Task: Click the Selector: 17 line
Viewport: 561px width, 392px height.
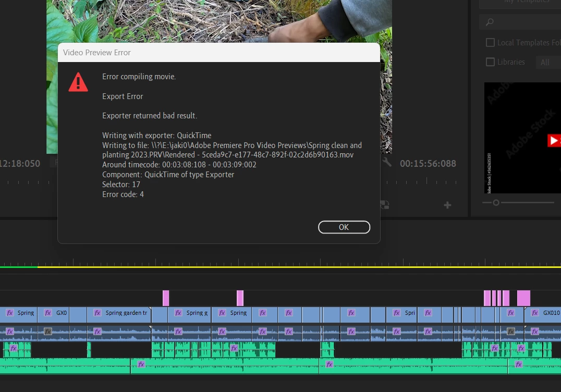Action: (121, 185)
